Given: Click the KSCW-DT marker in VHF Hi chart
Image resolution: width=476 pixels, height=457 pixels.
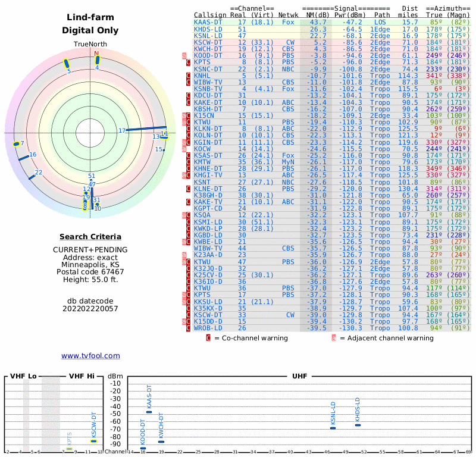Looking at the screenshot, I should [94, 441].
